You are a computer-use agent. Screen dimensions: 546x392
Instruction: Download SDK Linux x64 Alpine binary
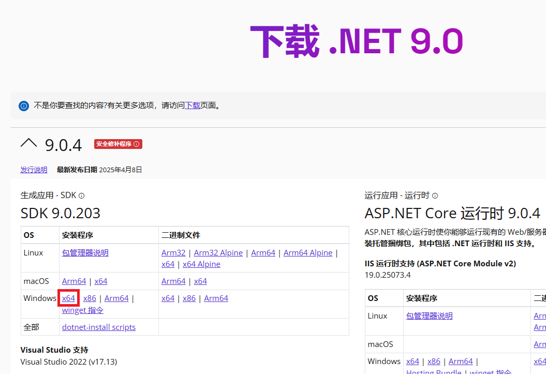tap(202, 264)
